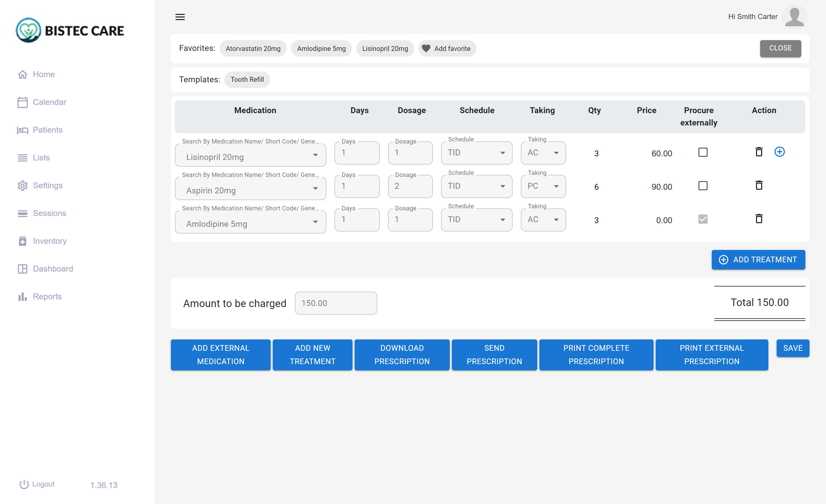This screenshot has width=826, height=504.
Task: Open the Taking PC dropdown for Aspirin
Action: [543, 186]
